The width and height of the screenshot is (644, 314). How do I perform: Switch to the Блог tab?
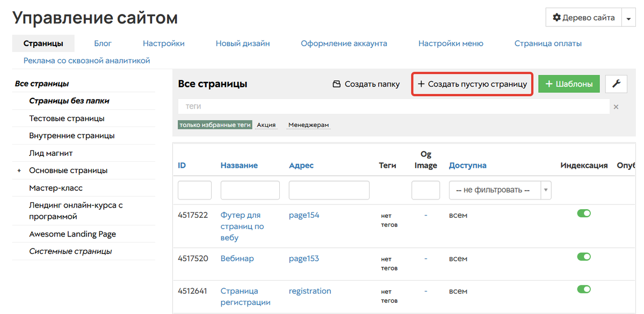pos(103,43)
